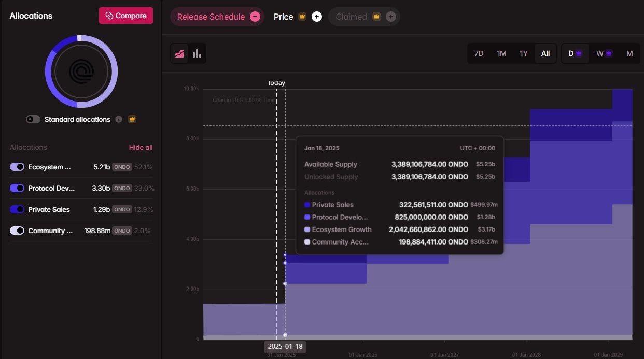
Task: Switch to the area chart view
Action: tap(180, 54)
